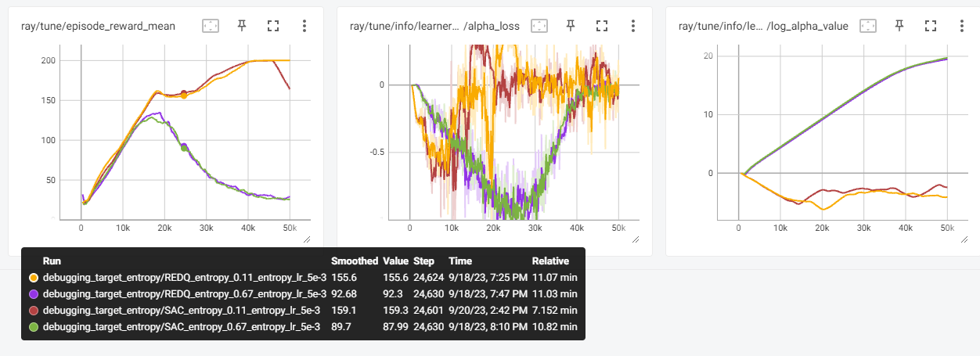Maximize the log_alpha_value chart
Image resolution: width=980 pixels, height=356 pixels.
point(931,26)
